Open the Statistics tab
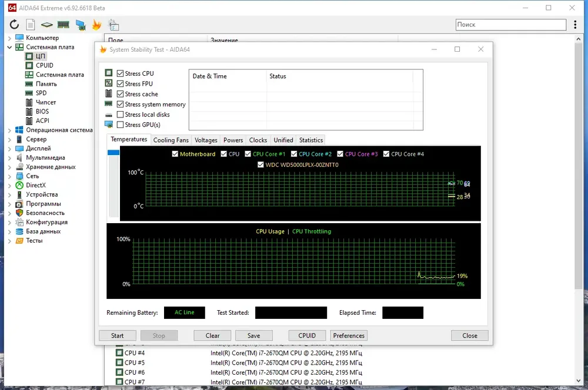The width and height of the screenshot is (588, 390). coord(311,140)
